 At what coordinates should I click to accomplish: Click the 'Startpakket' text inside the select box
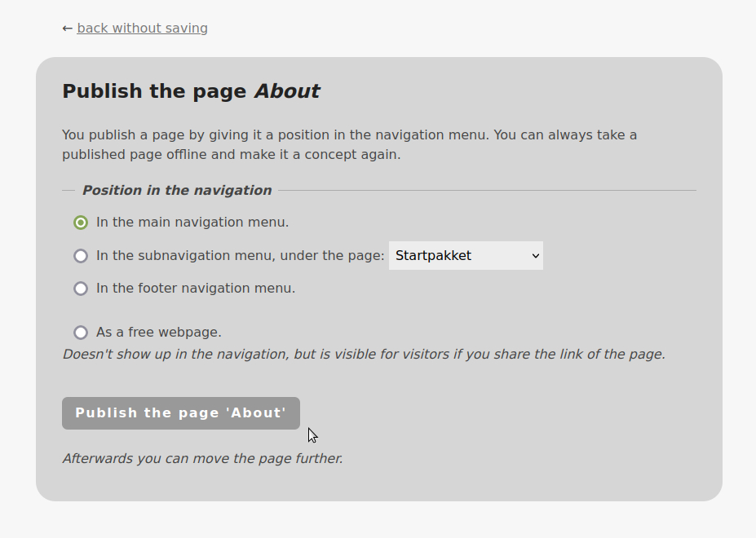coord(433,256)
